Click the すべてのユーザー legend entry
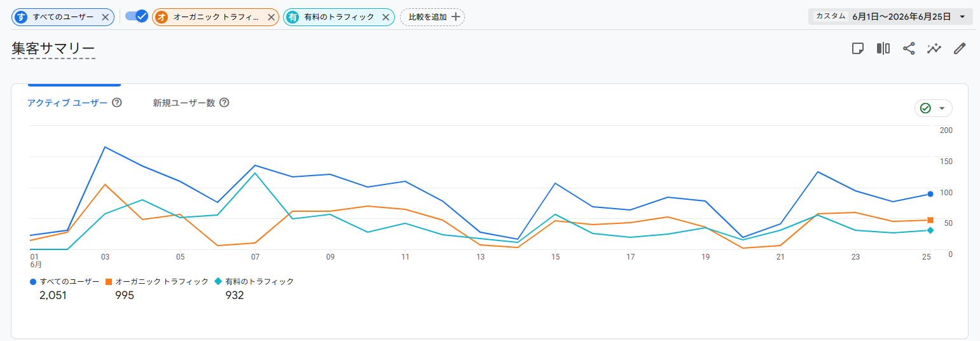The width and height of the screenshot is (980, 341). click(x=64, y=281)
